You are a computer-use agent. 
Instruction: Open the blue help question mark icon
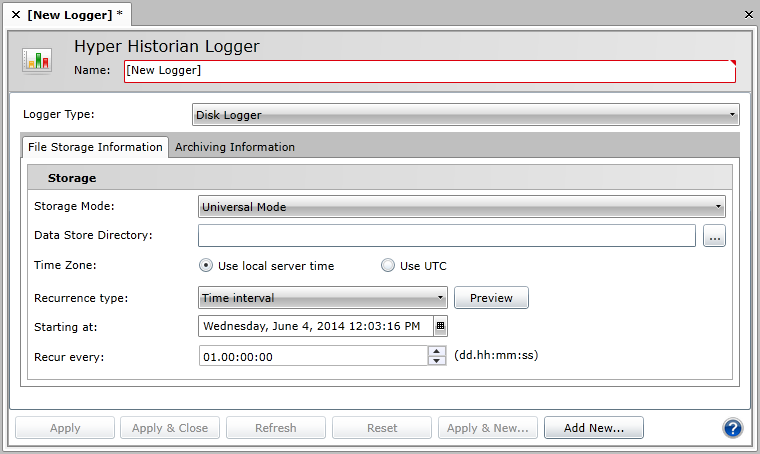click(x=732, y=428)
